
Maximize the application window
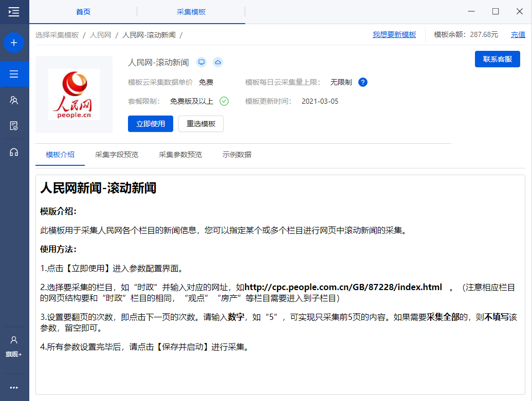(496, 11)
